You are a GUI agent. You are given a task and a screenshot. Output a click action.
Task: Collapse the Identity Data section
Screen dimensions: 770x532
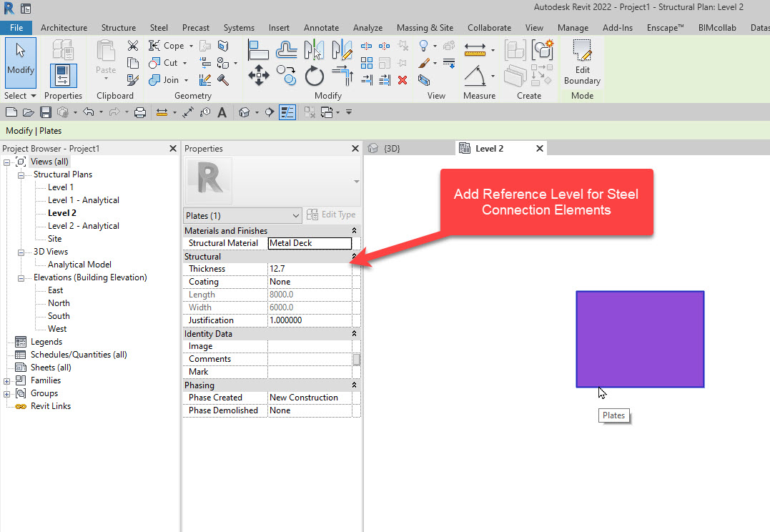(354, 333)
